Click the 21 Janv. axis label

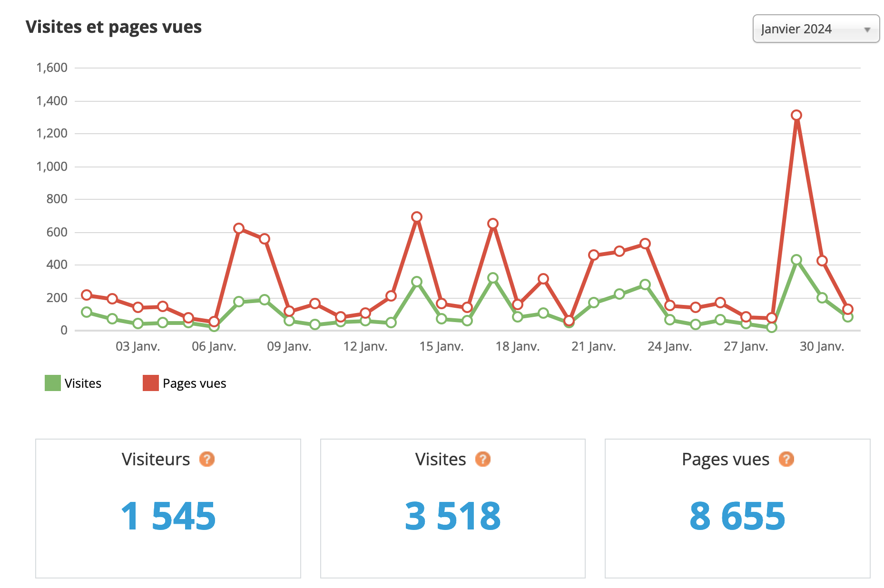(x=594, y=346)
